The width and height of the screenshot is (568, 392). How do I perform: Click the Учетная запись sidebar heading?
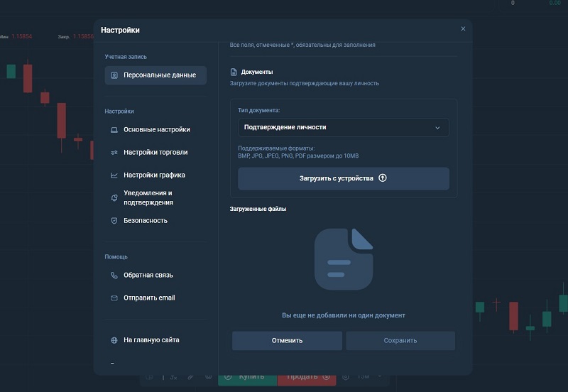coord(126,57)
